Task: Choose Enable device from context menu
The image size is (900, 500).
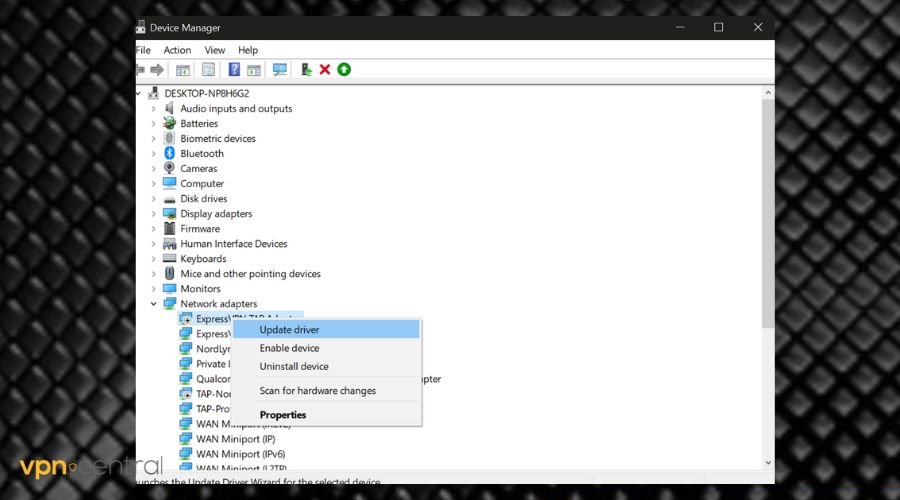Action: [289, 349]
